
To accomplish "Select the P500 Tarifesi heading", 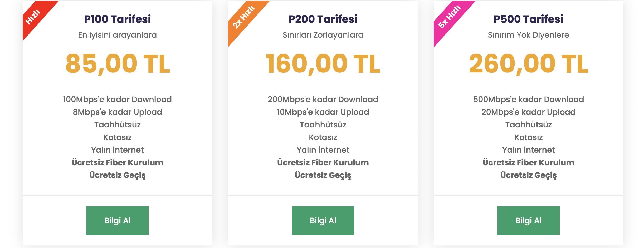I will [x=529, y=19].
